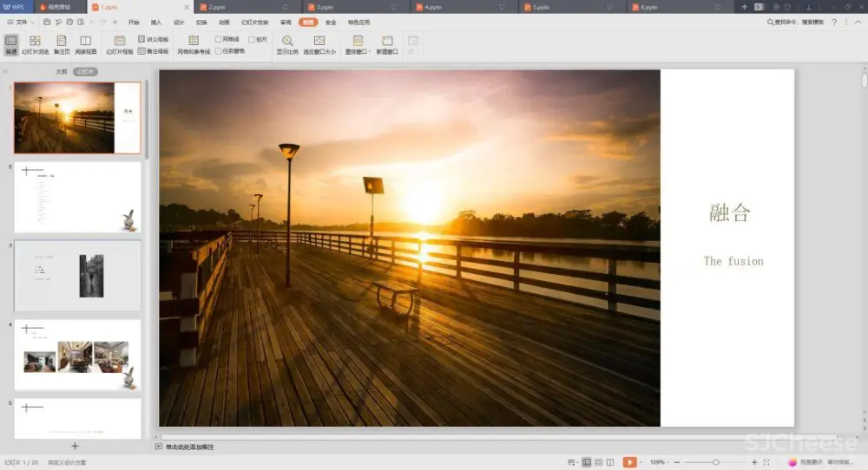Viewport: 868px width, 470px height.
Task: Switch to Normal (普通) view in ribbon
Action: pos(10,45)
